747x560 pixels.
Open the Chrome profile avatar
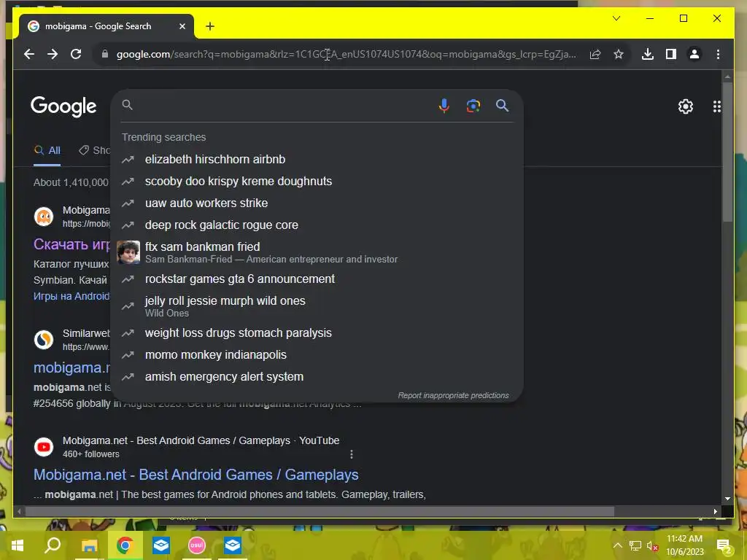pos(694,54)
